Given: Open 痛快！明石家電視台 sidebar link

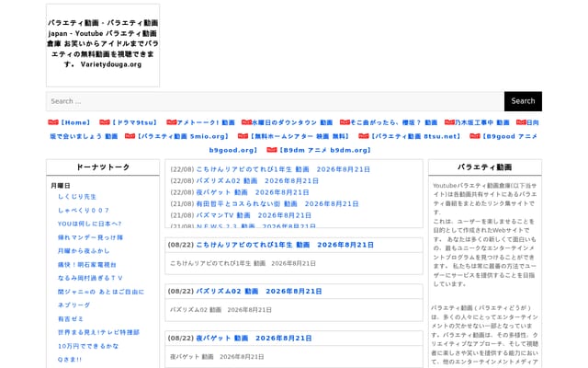Looking at the screenshot, I should (87, 265).
